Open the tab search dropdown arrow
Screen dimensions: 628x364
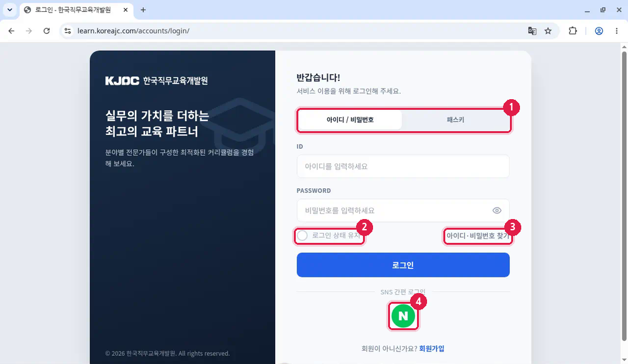point(9,9)
